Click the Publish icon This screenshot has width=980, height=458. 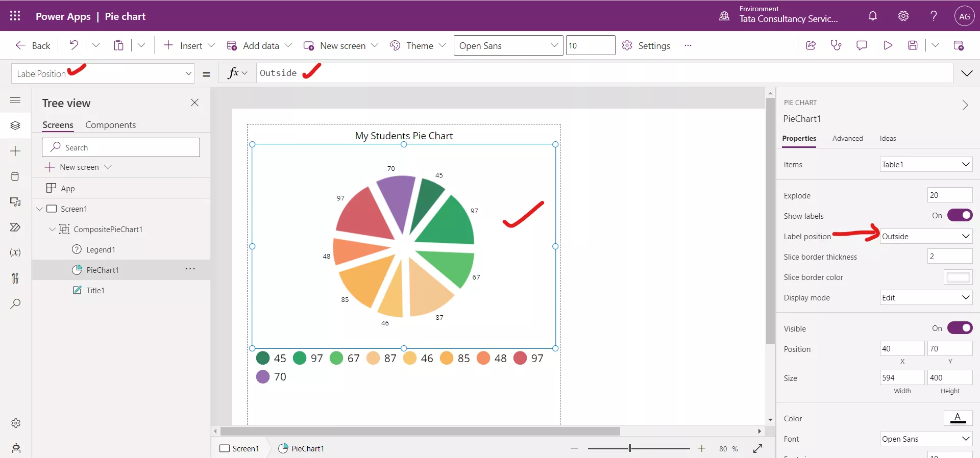click(x=959, y=45)
